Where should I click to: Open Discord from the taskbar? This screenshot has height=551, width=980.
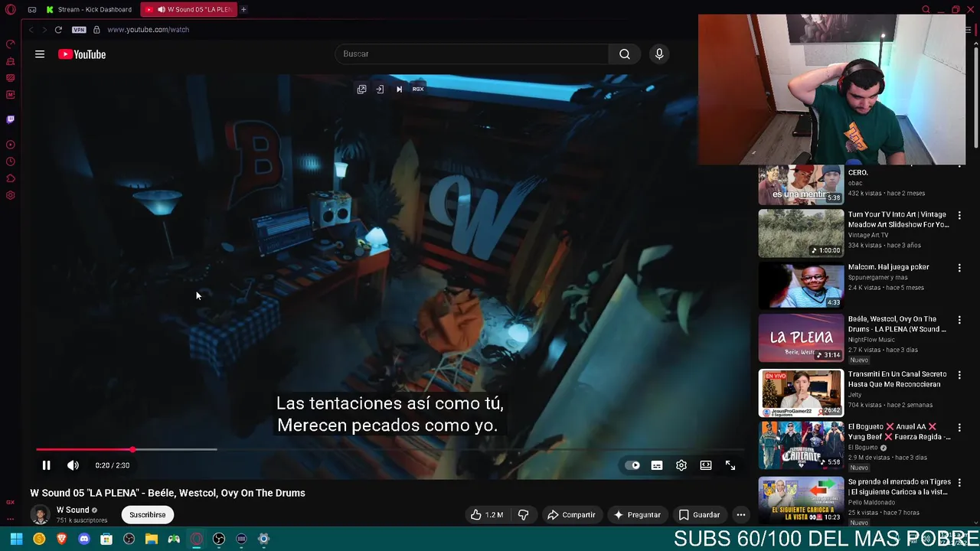coord(84,539)
